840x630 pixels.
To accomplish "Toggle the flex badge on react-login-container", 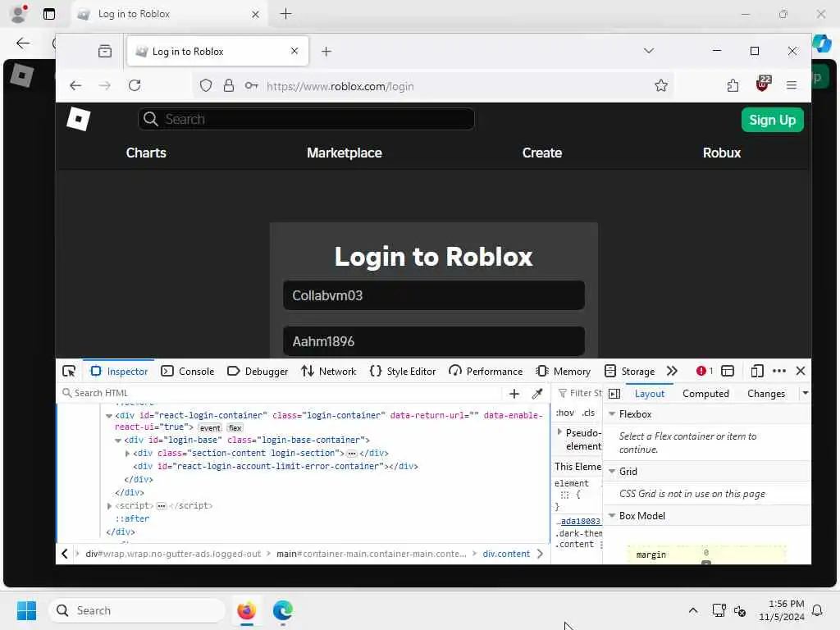I will pos(235,428).
